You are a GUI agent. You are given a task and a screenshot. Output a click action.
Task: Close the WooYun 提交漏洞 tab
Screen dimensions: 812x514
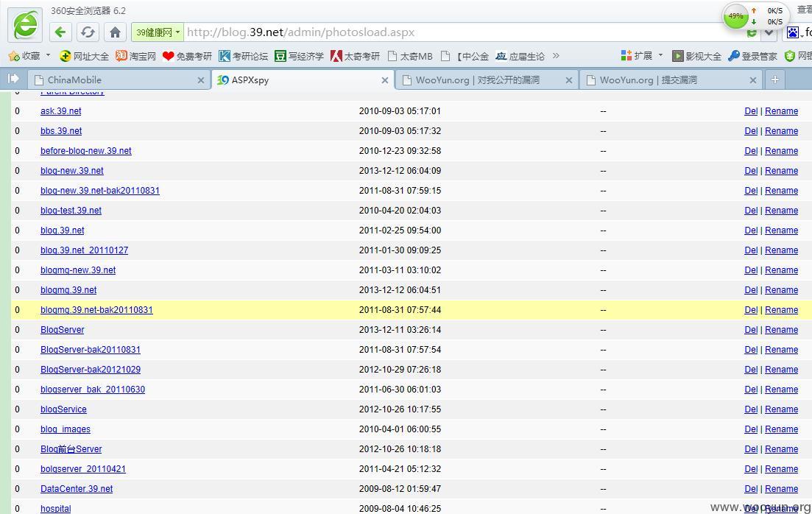(x=753, y=80)
